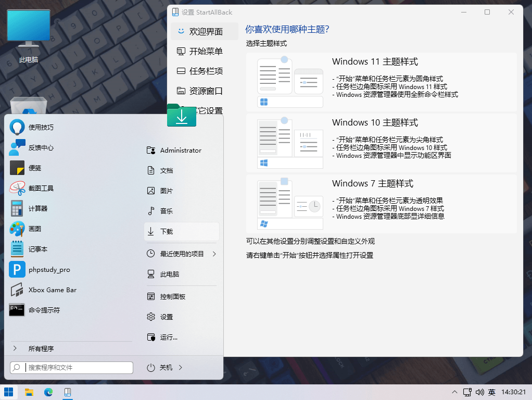Open the 便笺 sticky notes icon
The width and height of the screenshot is (532, 400).
point(17,168)
